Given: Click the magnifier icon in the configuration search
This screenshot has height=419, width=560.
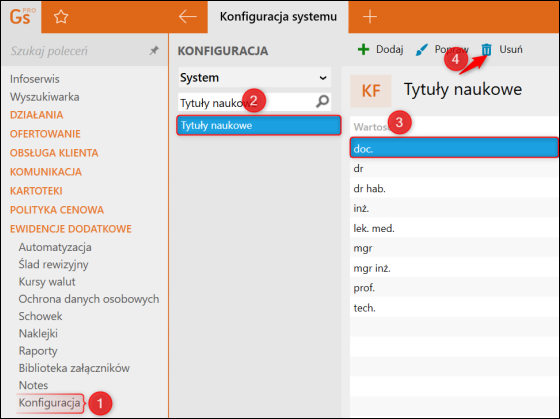Looking at the screenshot, I should point(322,101).
